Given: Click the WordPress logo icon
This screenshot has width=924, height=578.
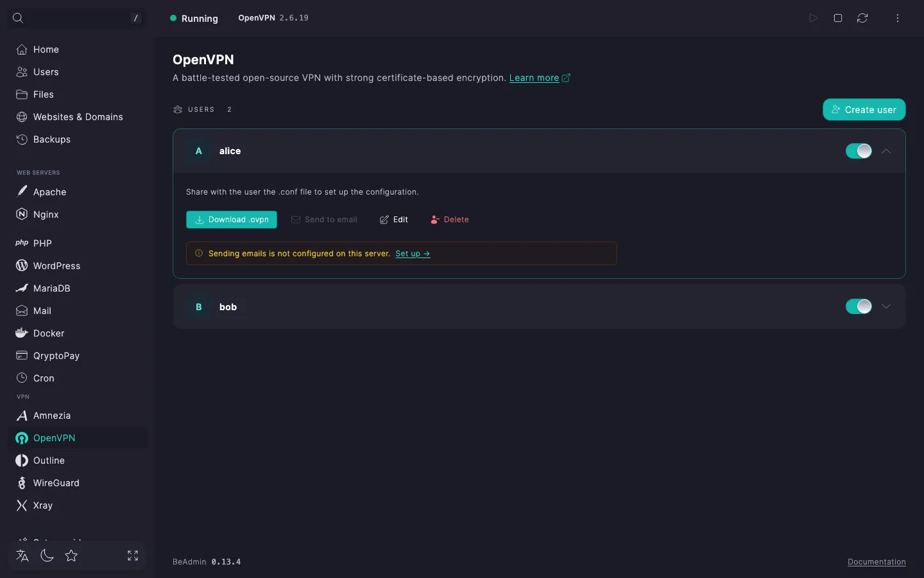Looking at the screenshot, I should [22, 266].
